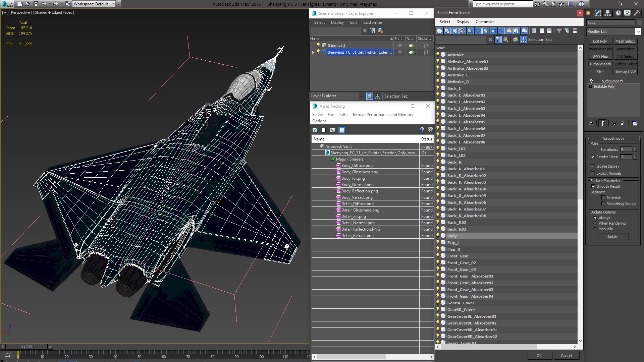Open Paths menu in Asset Tracking
The height and width of the screenshot is (362, 644).
tap(343, 115)
